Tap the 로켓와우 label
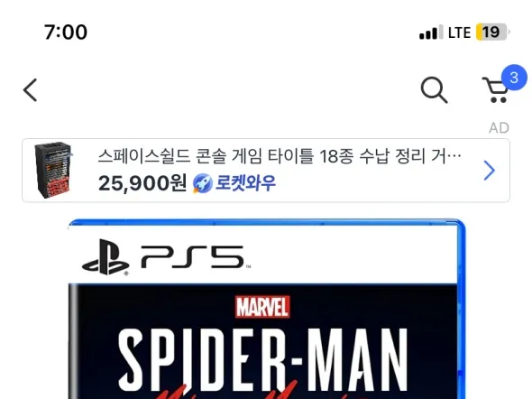 [x=245, y=183]
